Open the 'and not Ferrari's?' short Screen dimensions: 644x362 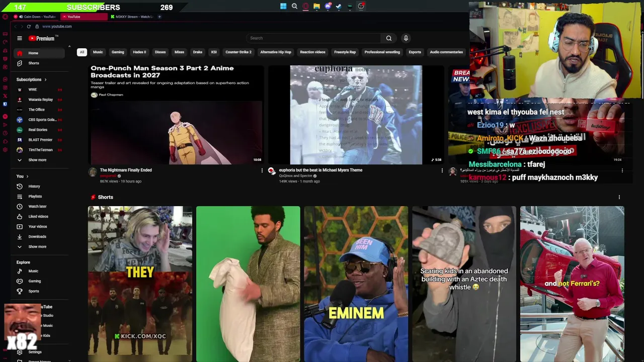(572, 284)
